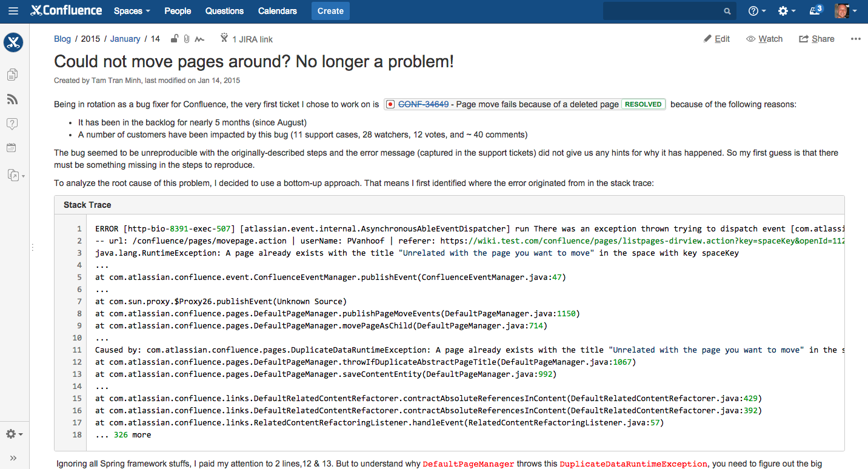Open the user profile avatar menu
Image resolution: width=868 pixels, height=469 pixels.
[x=846, y=11]
